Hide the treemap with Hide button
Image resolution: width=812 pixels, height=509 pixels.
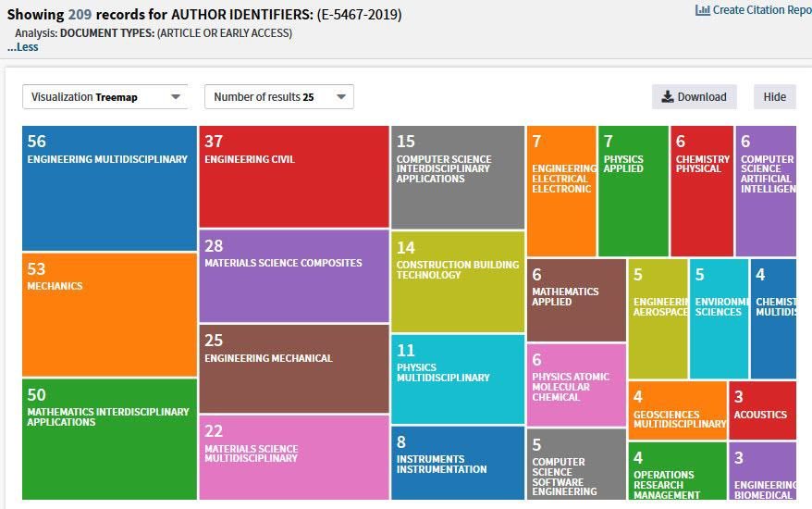pos(774,97)
